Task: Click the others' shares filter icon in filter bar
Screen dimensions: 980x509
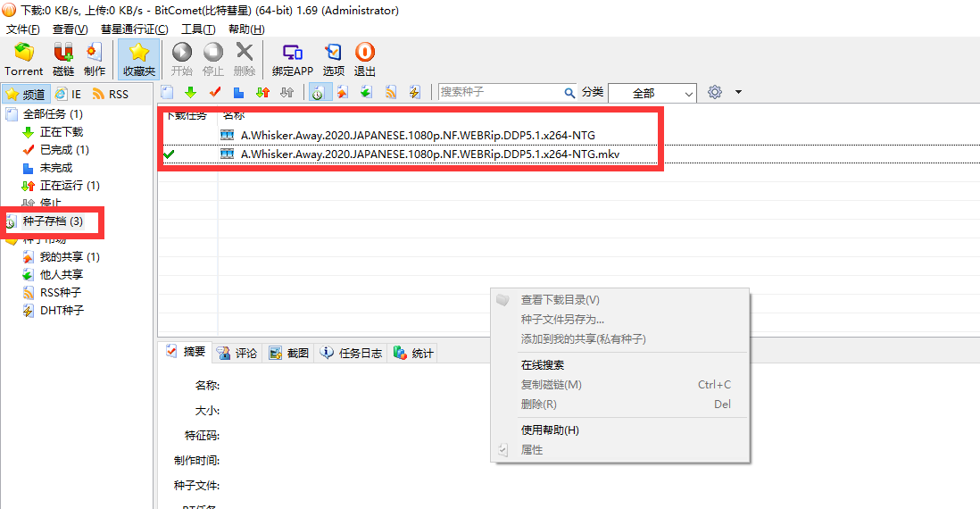Action: [x=366, y=93]
